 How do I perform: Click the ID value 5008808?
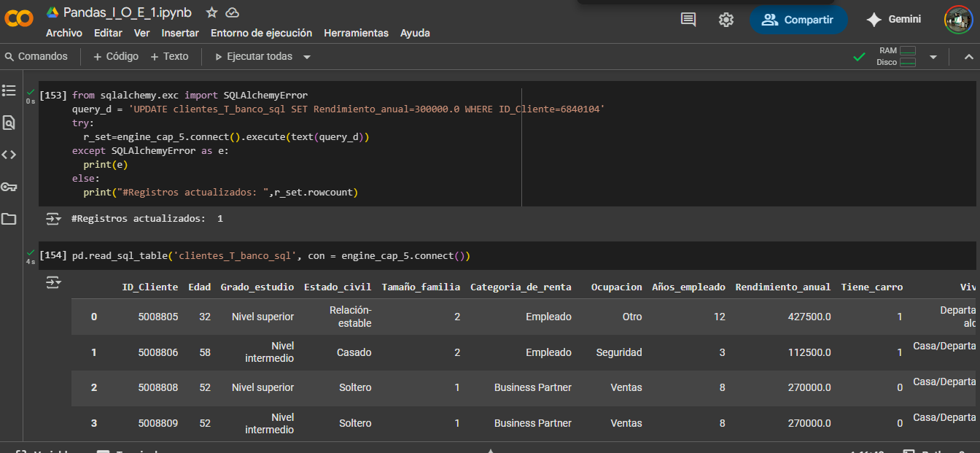point(158,387)
